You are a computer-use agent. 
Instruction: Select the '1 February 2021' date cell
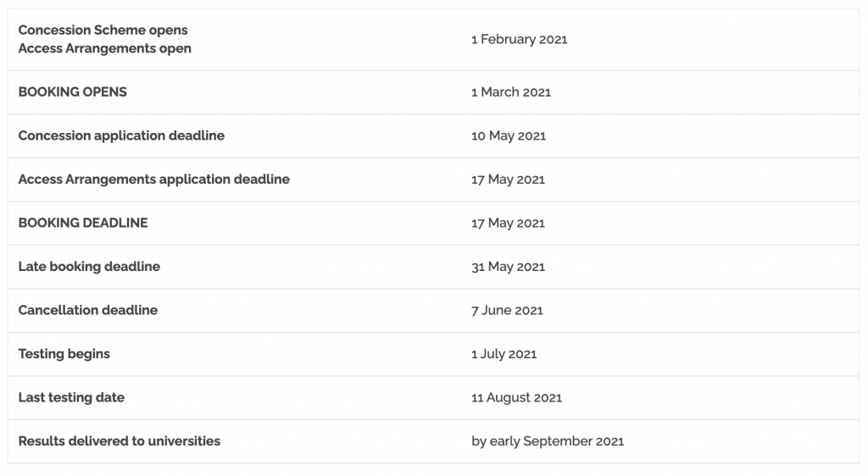(x=520, y=39)
